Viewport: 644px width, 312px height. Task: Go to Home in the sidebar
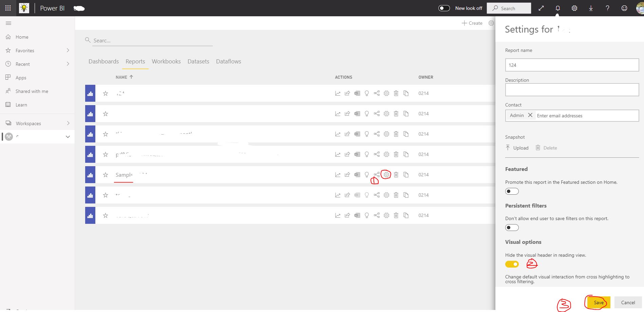pos(22,37)
